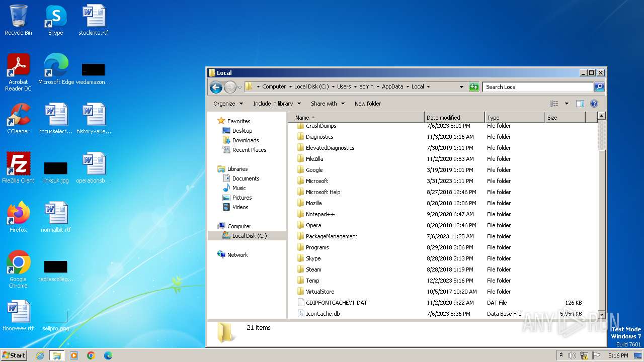Open the Include in library dropdown
This screenshot has width=644, height=362.
coord(277,104)
